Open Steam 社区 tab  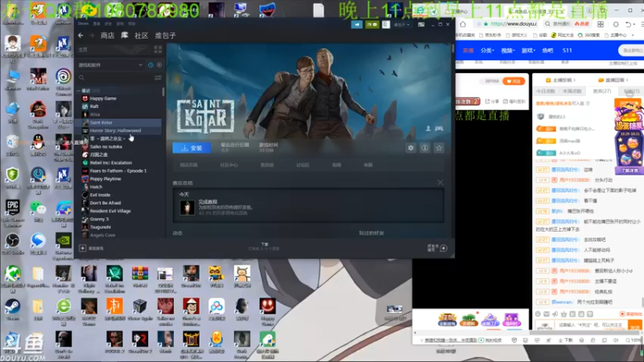142,35
